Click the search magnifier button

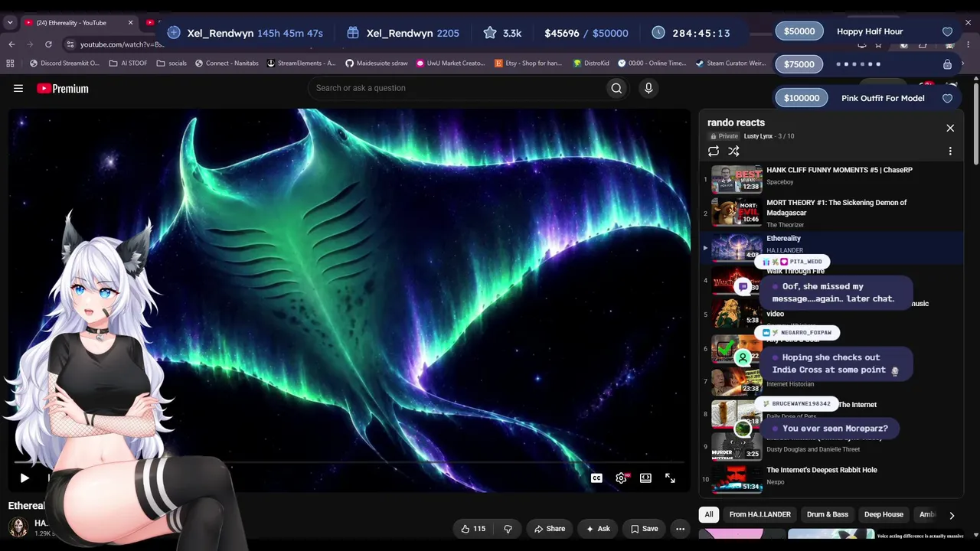[x=616, y=88]
